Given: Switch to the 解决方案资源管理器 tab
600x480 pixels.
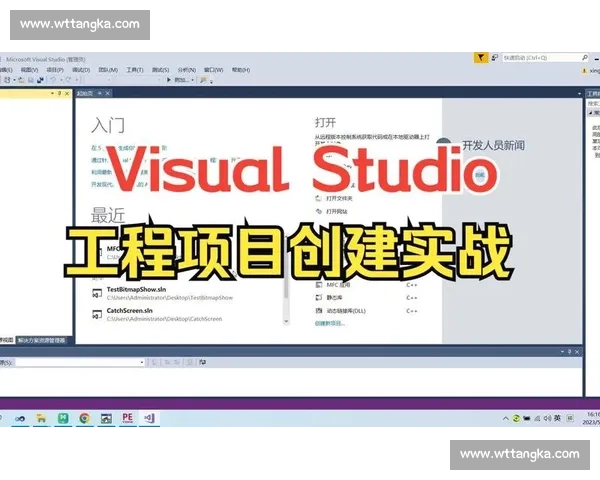Looking at the screenshot, I should point(41,340).
